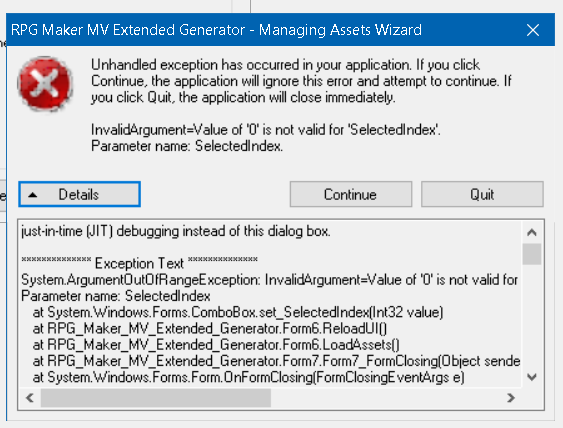563x428 pixels.
Task: Collapse the Details section
Action: pos(79,194)
